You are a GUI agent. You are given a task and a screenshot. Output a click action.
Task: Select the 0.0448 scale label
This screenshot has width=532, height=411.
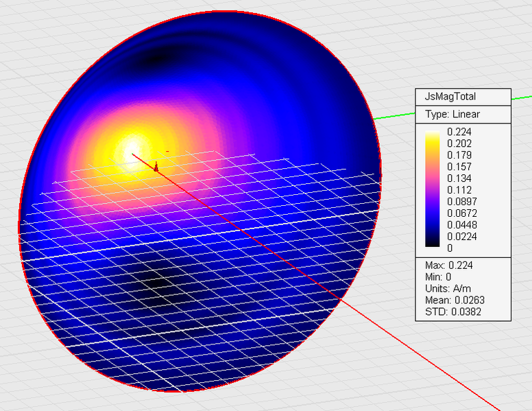461,225
